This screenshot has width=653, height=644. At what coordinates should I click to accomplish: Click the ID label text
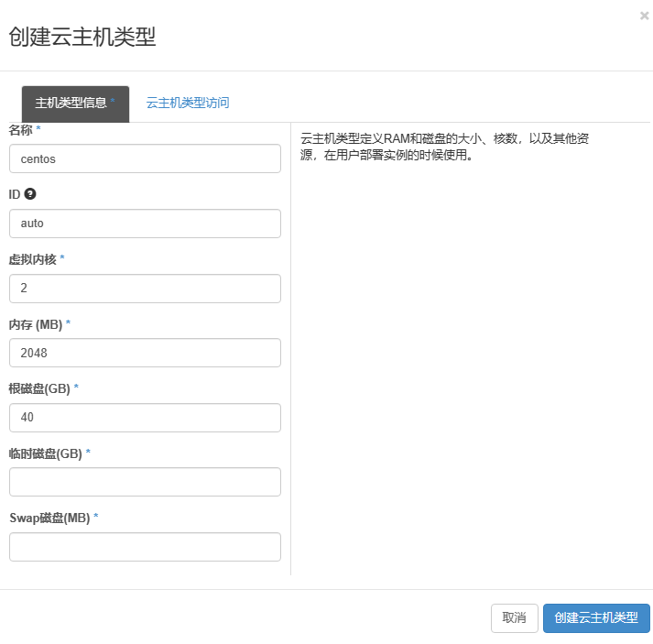coord(15,194)
